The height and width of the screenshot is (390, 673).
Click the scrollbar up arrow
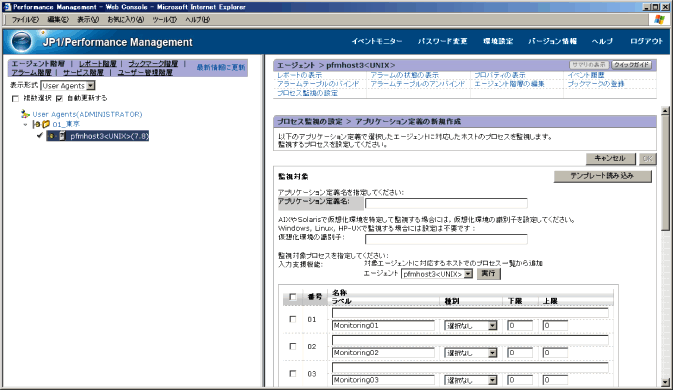(665, 111)
